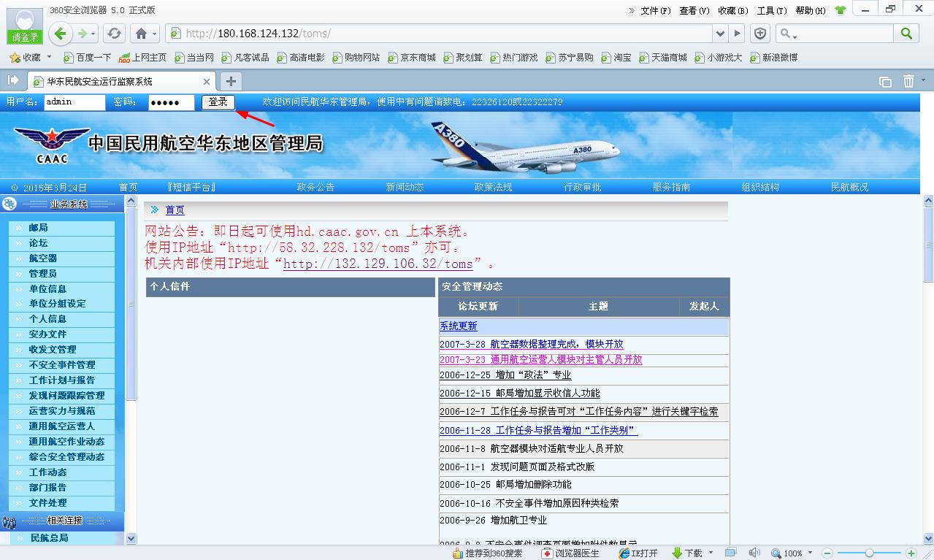Open 民航总局 under 相关连接
934x560 pixels.
[x=49, y=538]
